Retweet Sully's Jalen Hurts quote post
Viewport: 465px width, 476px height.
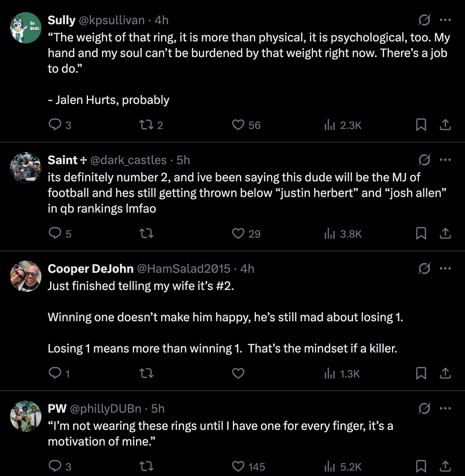click(146, 125)
